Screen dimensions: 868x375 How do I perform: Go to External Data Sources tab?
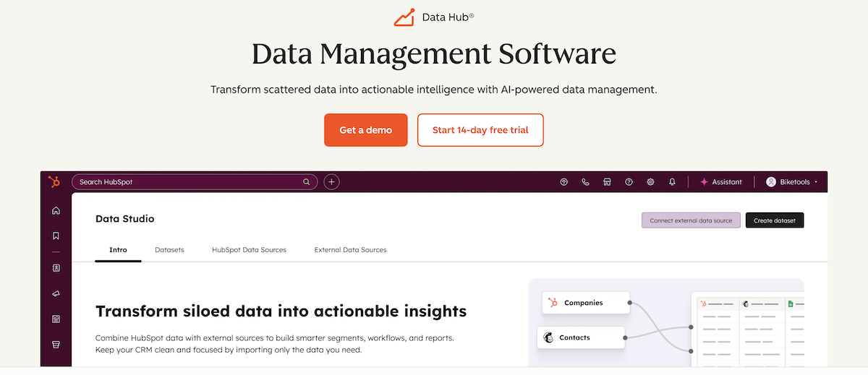pos(350,250)
